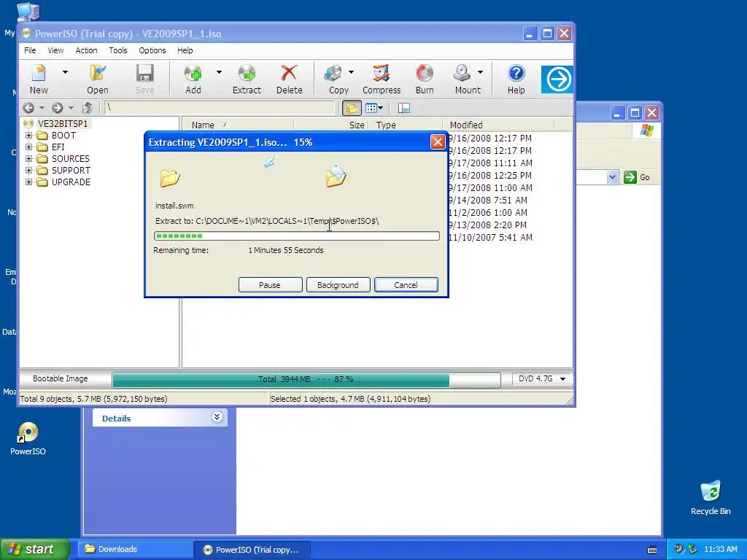Sort by the Modified column header
Screen dimensions: 747x560
(498, 125)
